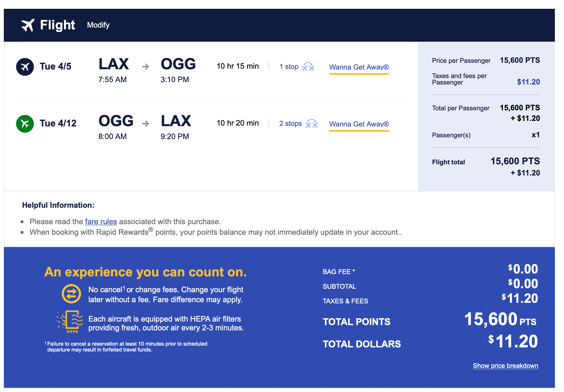564x392 pixels.
Task: Open the fare rules link
Action: (x=101, y=222)
